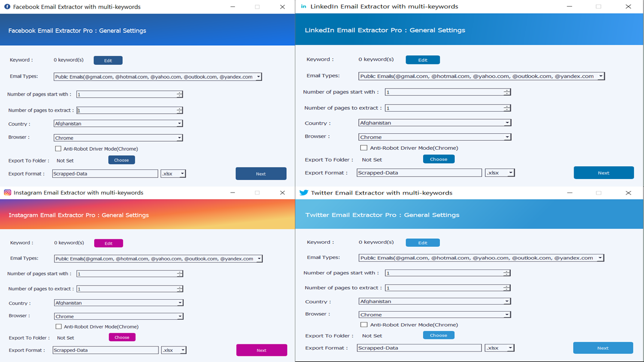Open .xlsx format dropdown in Instagram window

(x=174, y=350)
